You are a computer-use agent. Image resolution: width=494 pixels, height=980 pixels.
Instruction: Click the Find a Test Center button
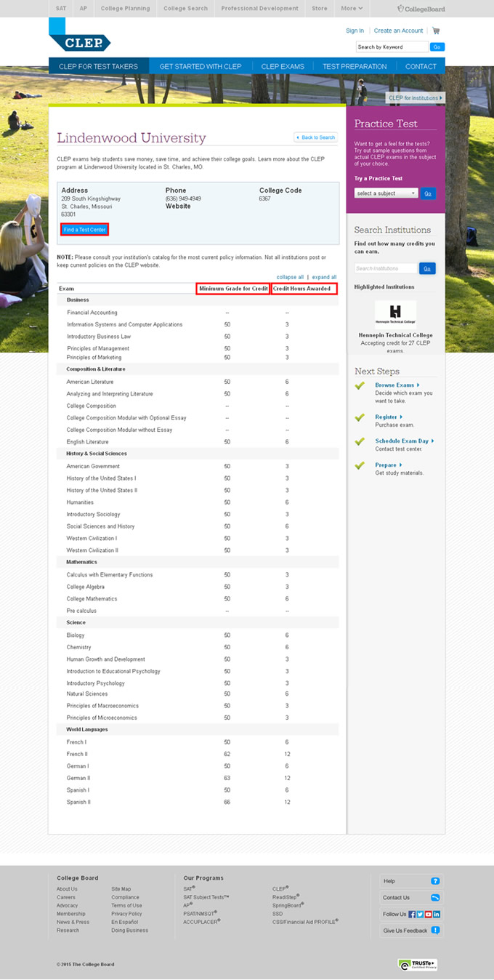[x=84, y=230]
